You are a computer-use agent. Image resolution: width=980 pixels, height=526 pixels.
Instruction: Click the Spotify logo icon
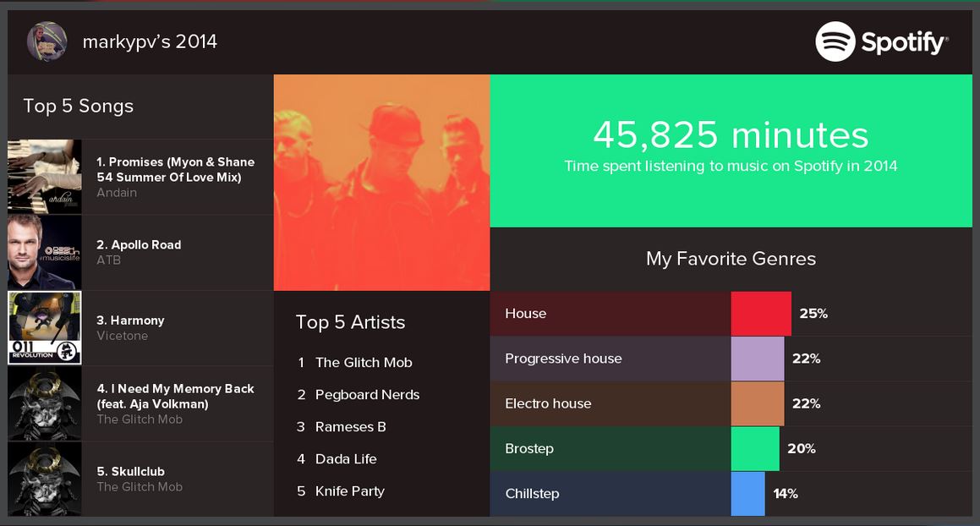(835, 41)
